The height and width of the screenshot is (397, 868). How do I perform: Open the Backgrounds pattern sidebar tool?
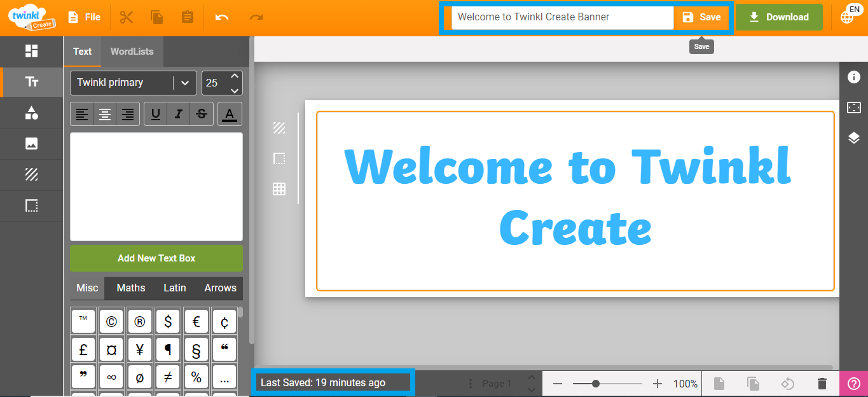pos(31,174)
